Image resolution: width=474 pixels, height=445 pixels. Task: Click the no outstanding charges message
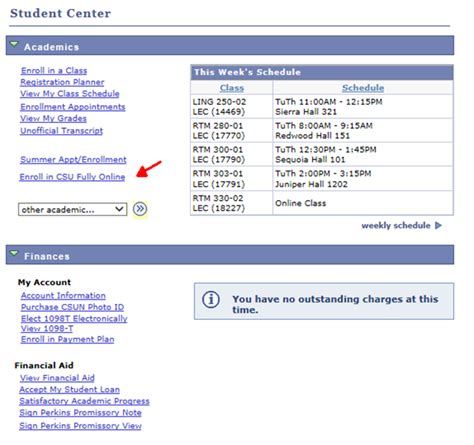[x=335, y=304]
